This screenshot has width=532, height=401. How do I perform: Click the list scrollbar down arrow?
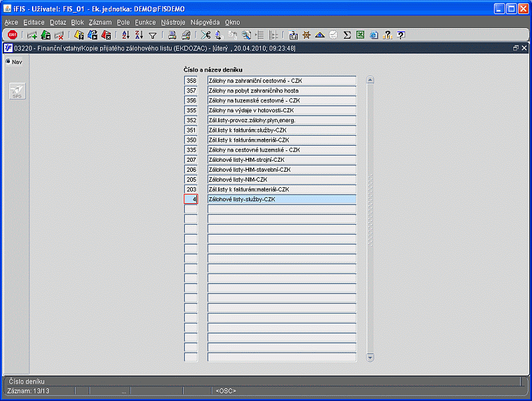point(370,358)
